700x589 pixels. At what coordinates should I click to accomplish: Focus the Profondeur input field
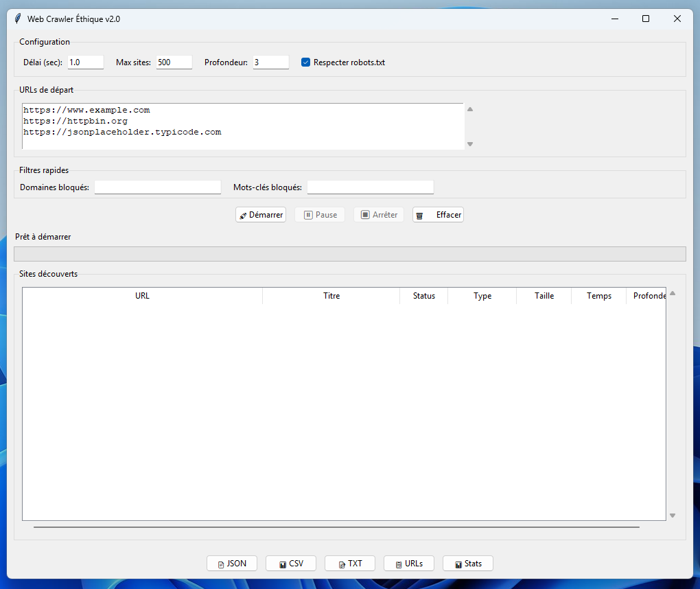[x=271, y=62]
